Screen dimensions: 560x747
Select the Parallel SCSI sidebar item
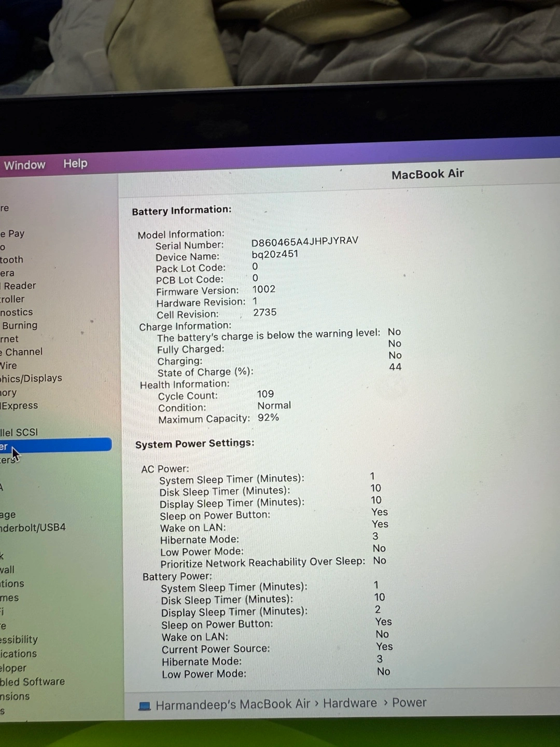tap(19, 432)
